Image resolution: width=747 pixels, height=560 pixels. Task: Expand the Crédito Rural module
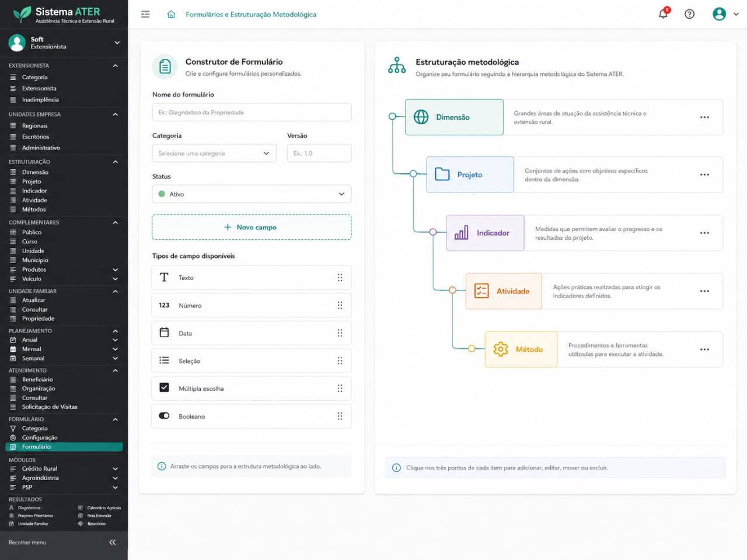point(115,469)
